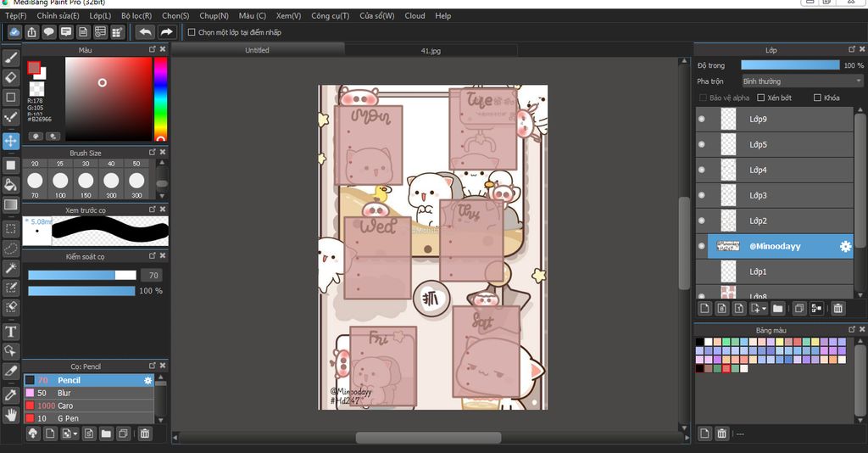This screenshot has height=453, width=868.
Task: Click the Undo arrow in toolbar
Action: 146,32
